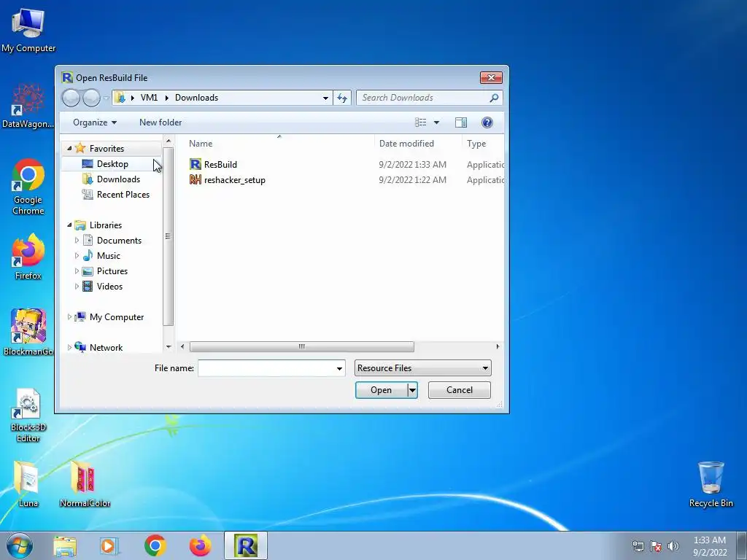Expand My Computer tree node
The height and width of the screenshot is (560, 747).
(x=69, y=317)
